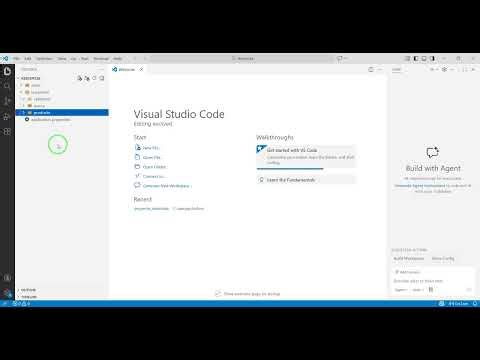Image resolution: width=480 pixels, height=360 pixels.
Task: Open the Edit menu
Action: pyautogui.click(x=28, y=58)
